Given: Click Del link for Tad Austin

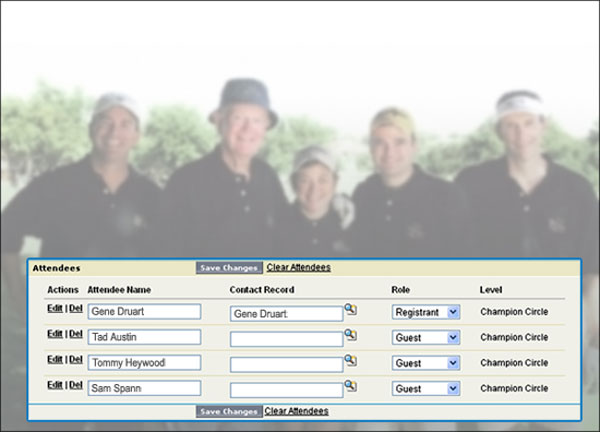Looking at the screenshot, I should 75,333.
